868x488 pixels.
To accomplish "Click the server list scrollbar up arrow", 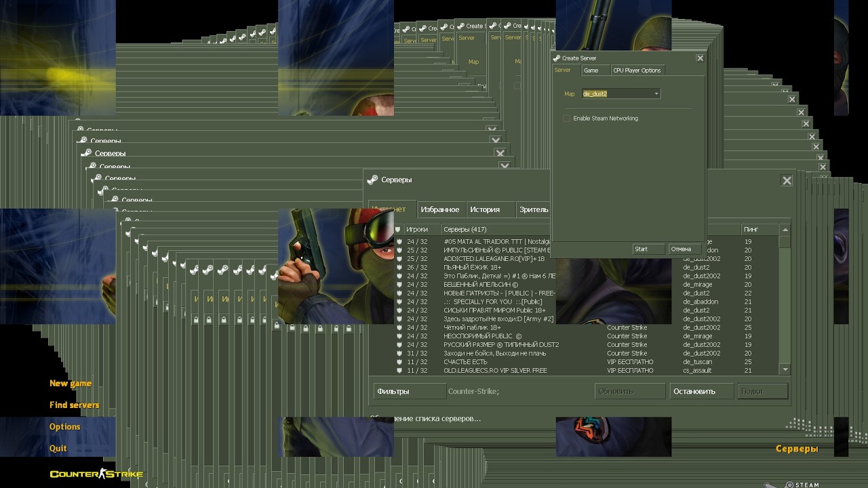I will (785, 230).
